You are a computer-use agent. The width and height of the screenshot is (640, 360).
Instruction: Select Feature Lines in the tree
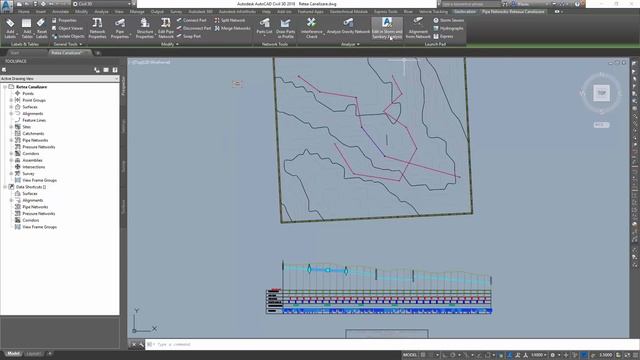pyautogui.click(x=34, y=120)
